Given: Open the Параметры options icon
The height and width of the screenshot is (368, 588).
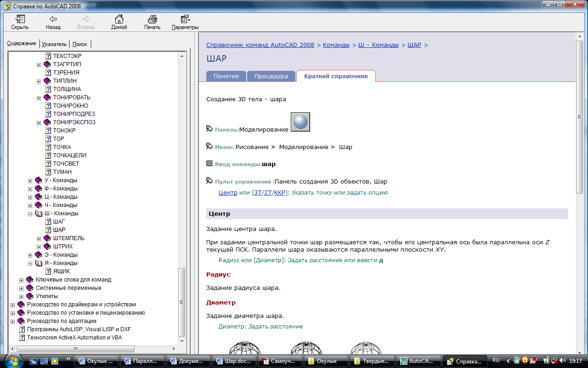Looking at the screenshot, I should click(185, 19).
